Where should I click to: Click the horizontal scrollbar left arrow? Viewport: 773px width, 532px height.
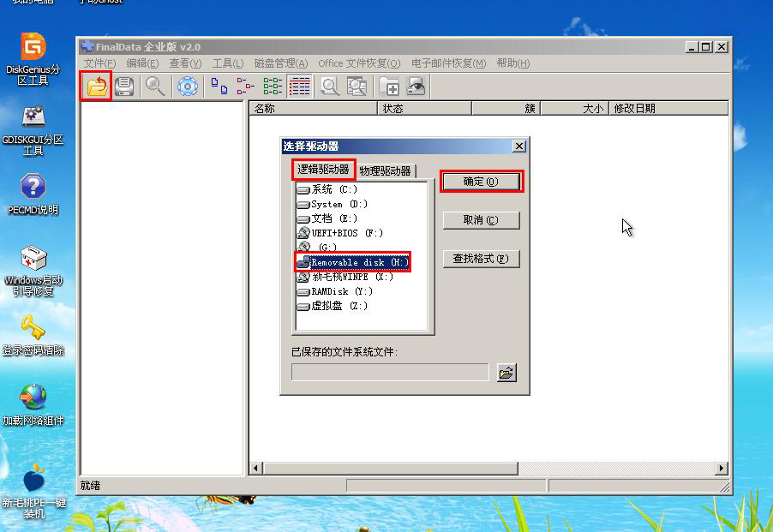pos(256,468)
